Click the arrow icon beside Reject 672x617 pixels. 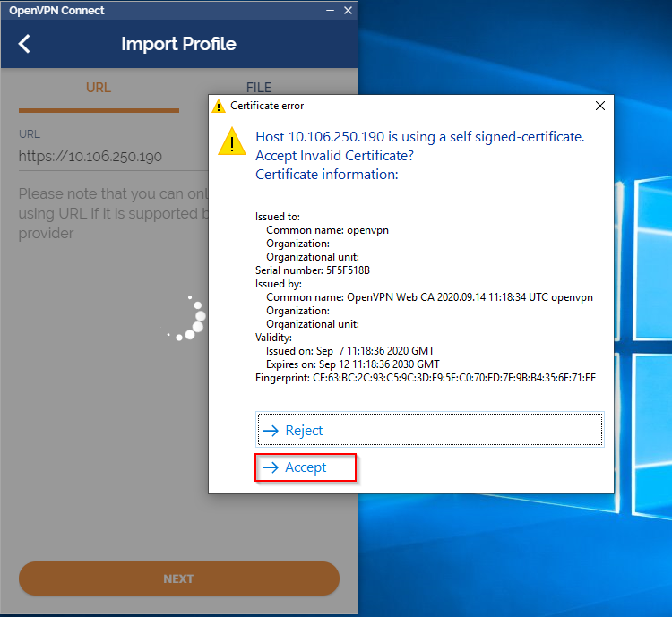pyautogui.click(x=271, y=431)
